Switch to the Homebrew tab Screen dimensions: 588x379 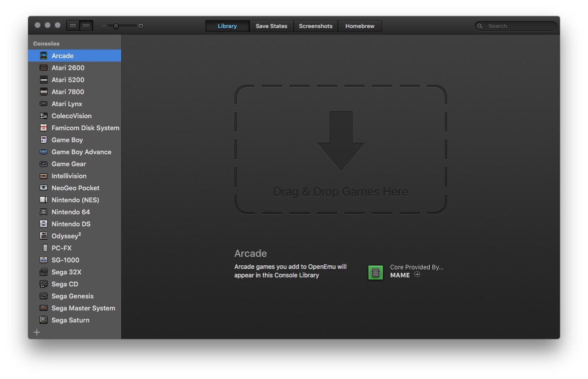(360, 26)
